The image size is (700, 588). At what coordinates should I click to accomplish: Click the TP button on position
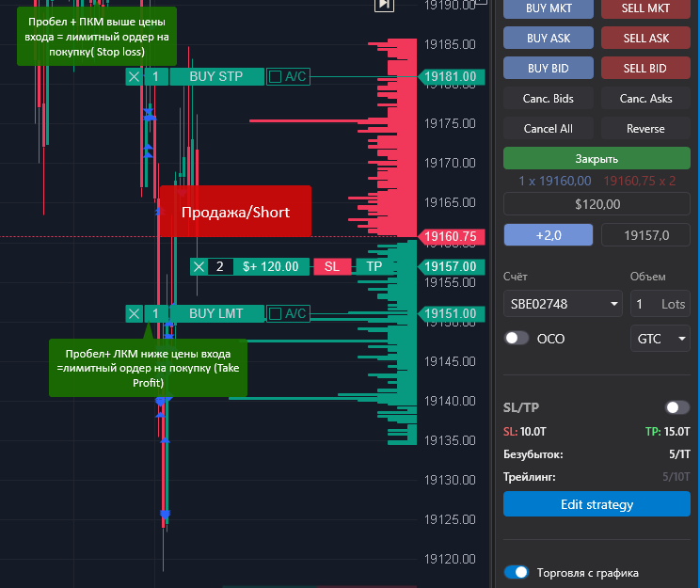click(x=374, y=266)
